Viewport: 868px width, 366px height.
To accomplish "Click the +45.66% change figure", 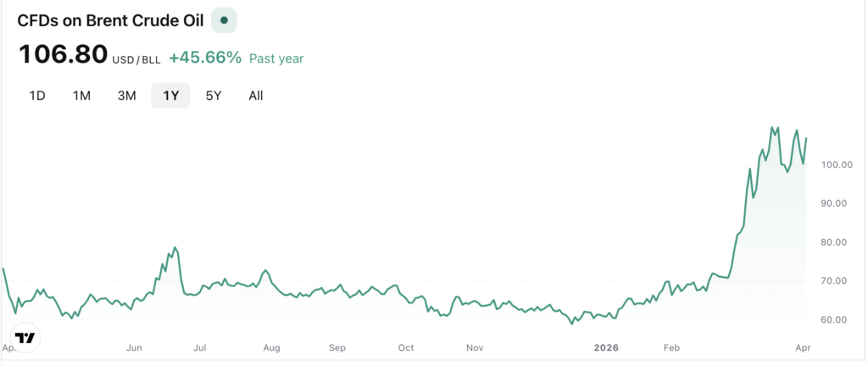I will tap(205, 58).
